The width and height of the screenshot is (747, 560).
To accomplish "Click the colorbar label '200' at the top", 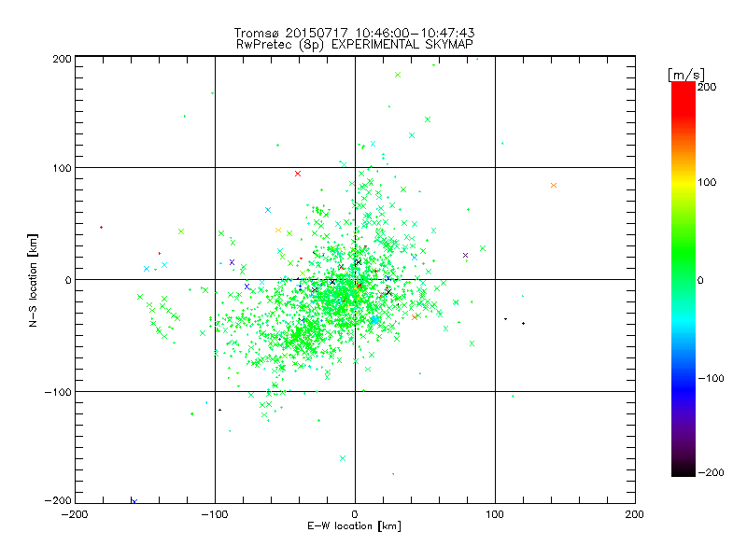I will coord(707,87).
